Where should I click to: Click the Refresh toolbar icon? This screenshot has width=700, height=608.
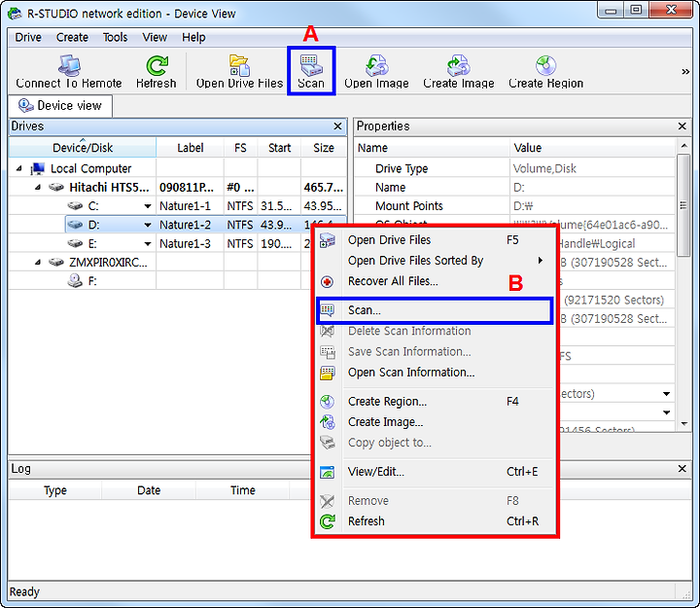[x=157, y=71]
